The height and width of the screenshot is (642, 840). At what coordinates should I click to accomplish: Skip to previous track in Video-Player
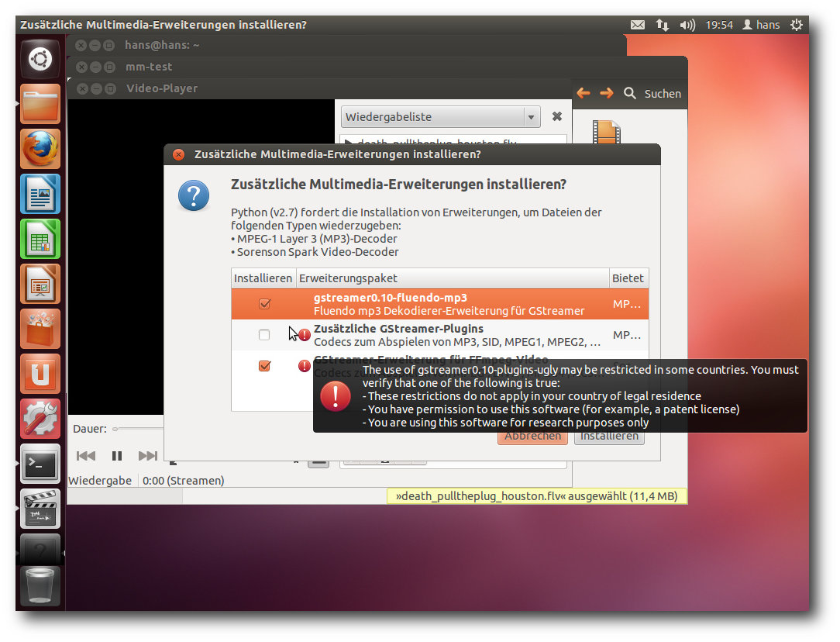(86, 456)
